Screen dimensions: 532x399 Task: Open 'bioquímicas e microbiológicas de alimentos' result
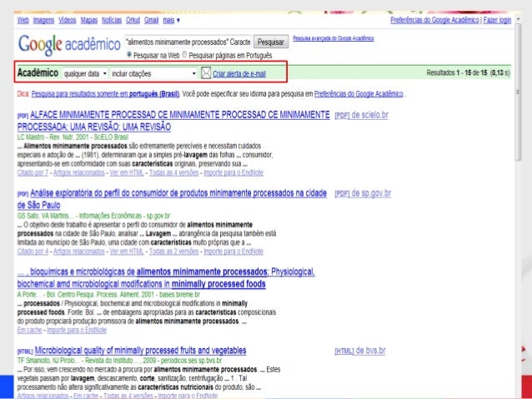166,277
